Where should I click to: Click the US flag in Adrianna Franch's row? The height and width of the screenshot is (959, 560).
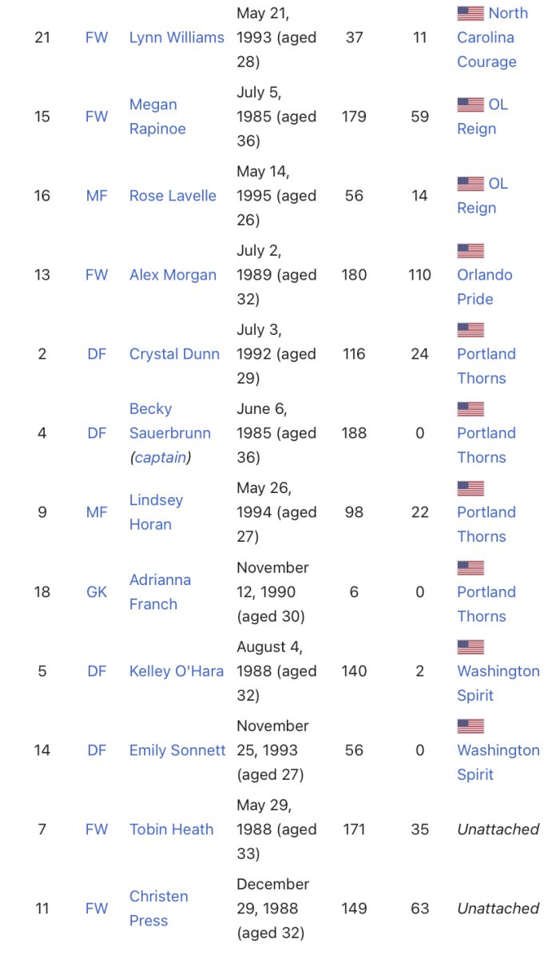click(x=471, y=568)
